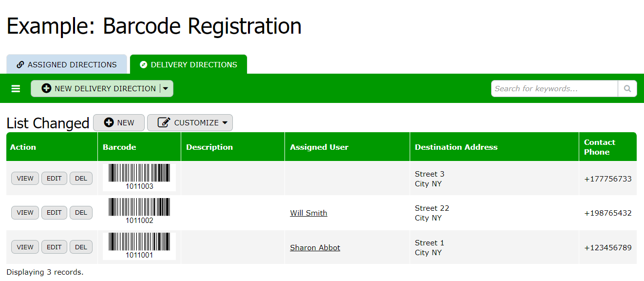Click the pencil icon on Customize button
The image size is (644, 281).
[x=164, y=122]
